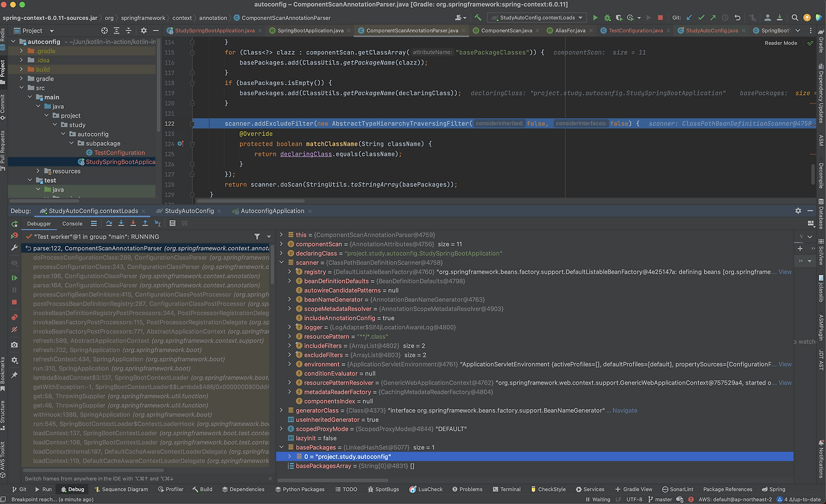This screenshot has height=504, width=826.
Task: Switch to the Console tab in Debug
Action: (72, 224)
